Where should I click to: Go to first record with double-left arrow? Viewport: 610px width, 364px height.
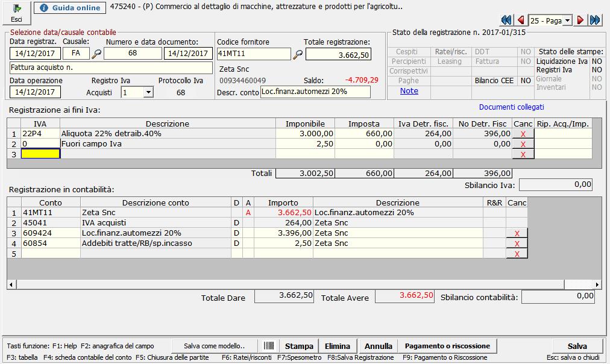coord(506,20)
